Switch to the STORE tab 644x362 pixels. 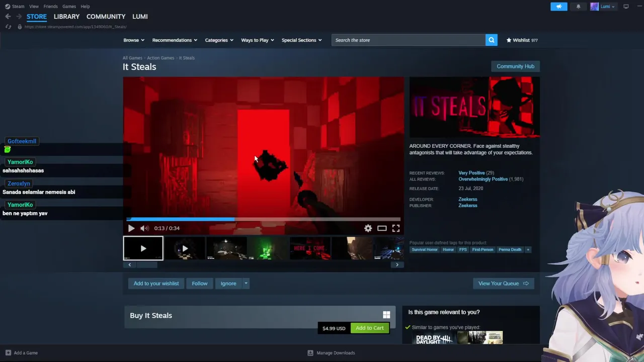click(x=36, y=17)
